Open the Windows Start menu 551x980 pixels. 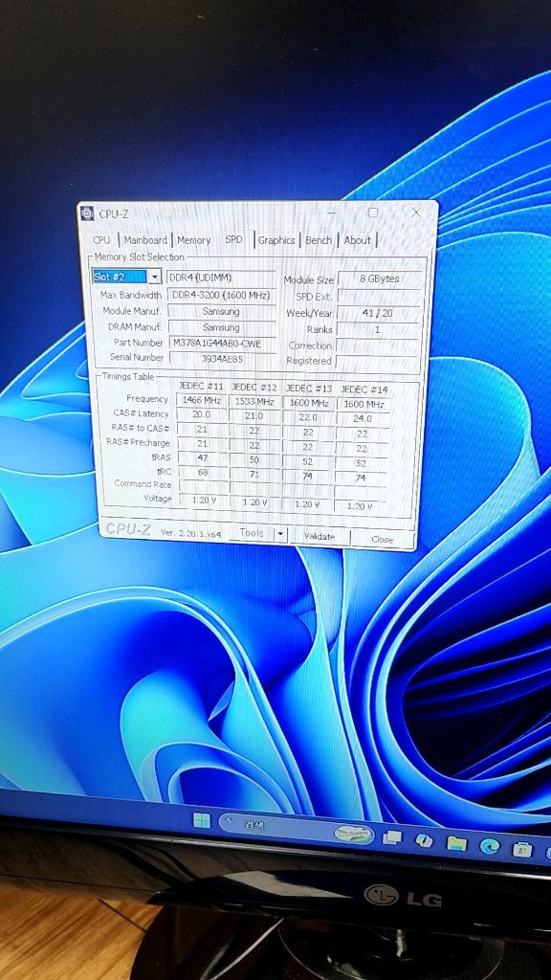(202, 820)
